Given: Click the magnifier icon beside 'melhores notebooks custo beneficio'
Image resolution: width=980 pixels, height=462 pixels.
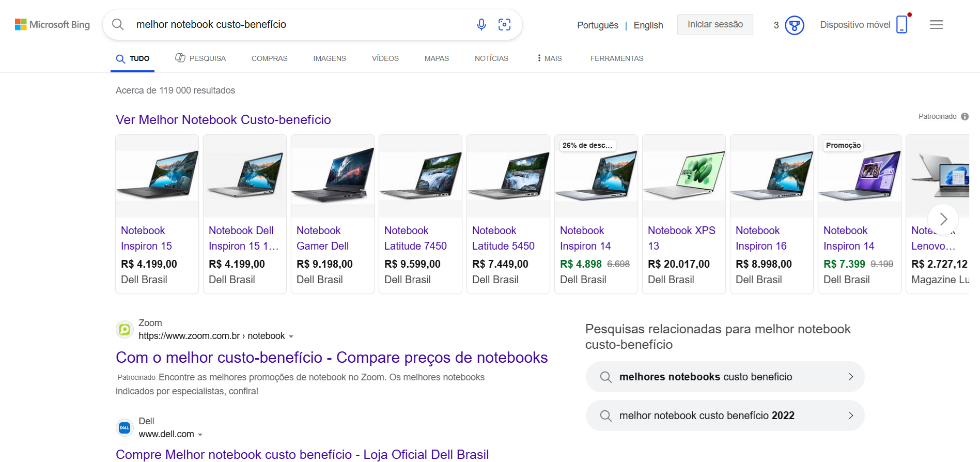Looking at the screenshot, I should (x=605, y=377).
